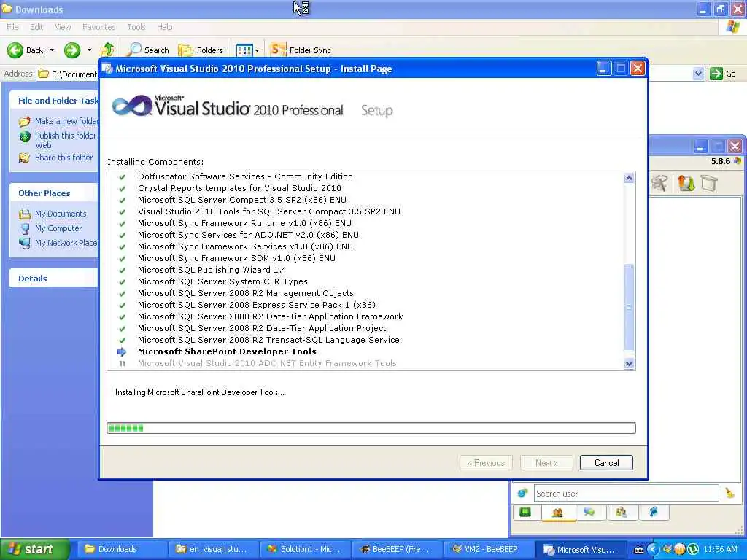
Task: Click the Folder Sync toolbar icon
Action: pyautogui.click(x=278, y=50)
